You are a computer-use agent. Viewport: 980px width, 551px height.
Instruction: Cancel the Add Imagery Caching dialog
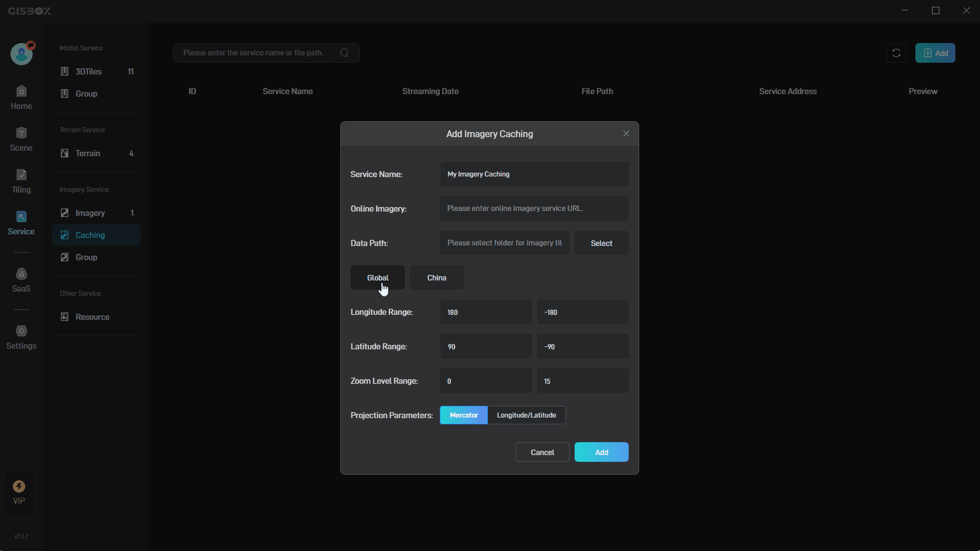[x=543, y=452]
